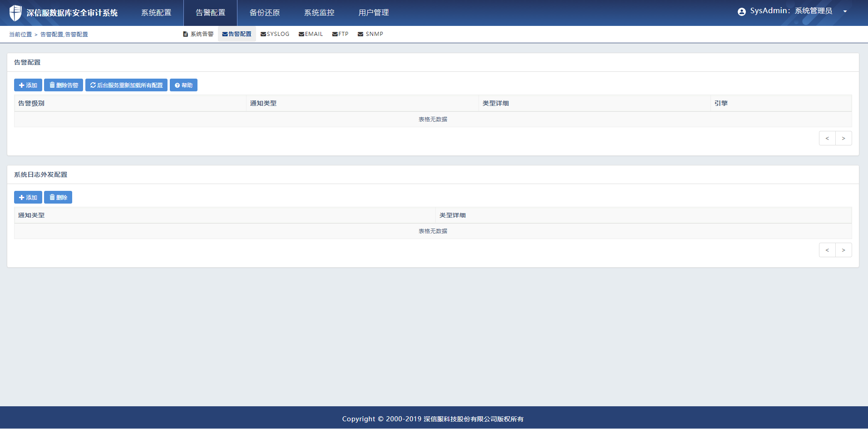The height and width of the screenshot is (429, 868).
Task: Click 删除告警 trash button
Action: tap(64, 85)
